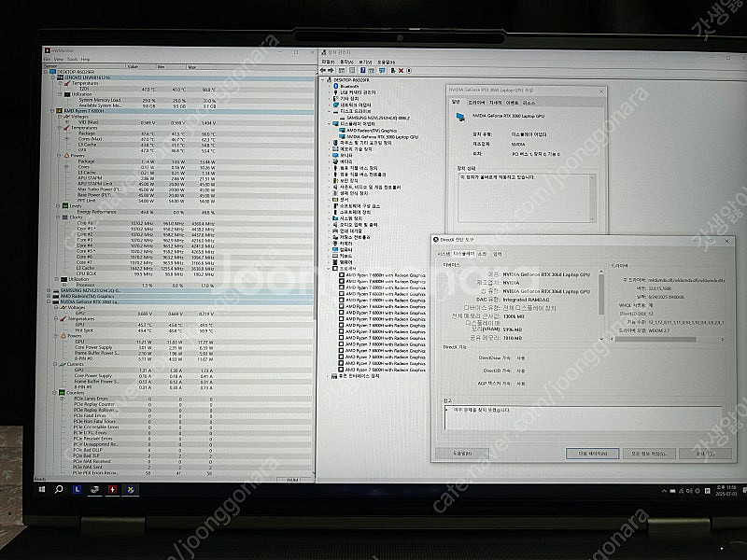Viewport: 747px width, 560px height.
Task: Switch to the 자세히 tab in NVIDIA properties
Action: point(496,103)
